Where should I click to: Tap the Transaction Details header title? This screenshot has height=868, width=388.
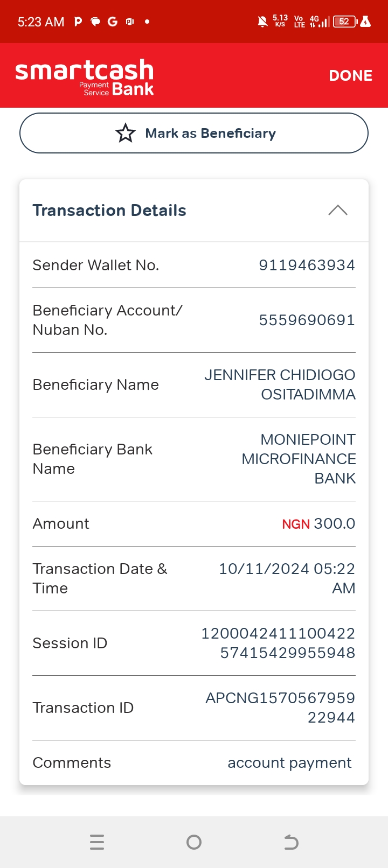coord(109,211)
